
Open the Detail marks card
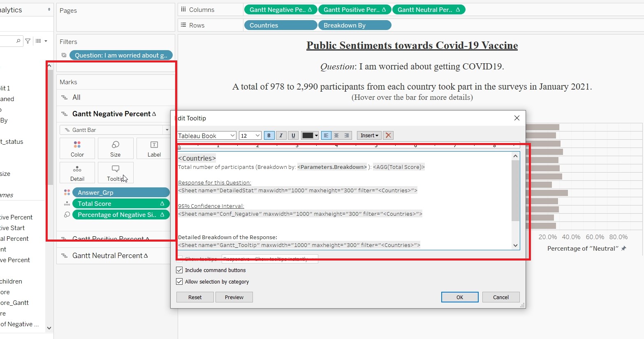[x=77, y=173]
